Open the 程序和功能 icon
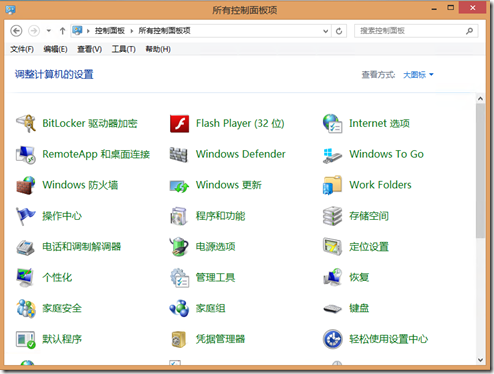 pos(179,216)
